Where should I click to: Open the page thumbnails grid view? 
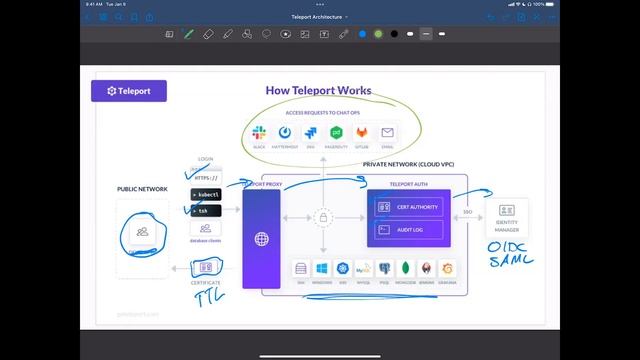coord(103,18)
